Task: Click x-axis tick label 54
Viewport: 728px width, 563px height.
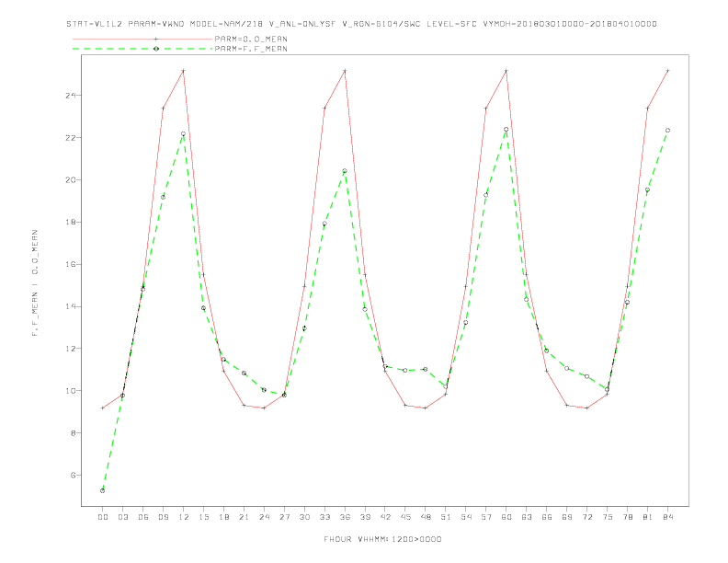Action: [466, 517]
